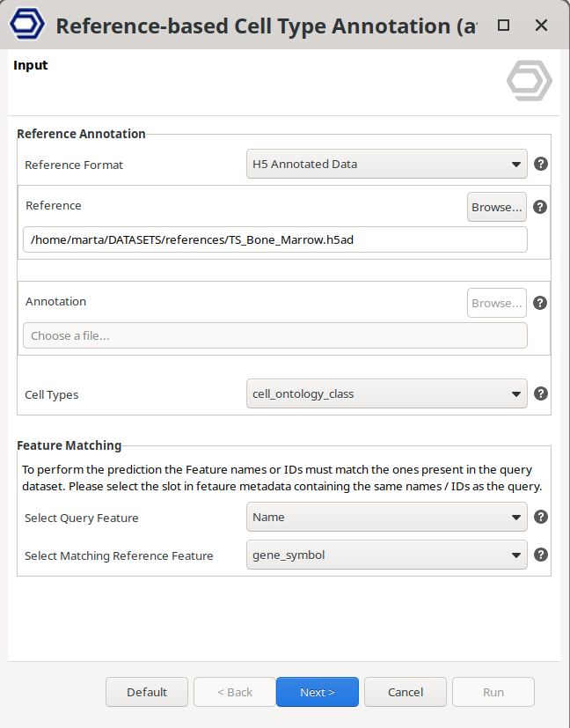Click the help icon beside Reference Browse button
Screen dimensions: 570x728
pyautogui.click(x=541, y=207)
